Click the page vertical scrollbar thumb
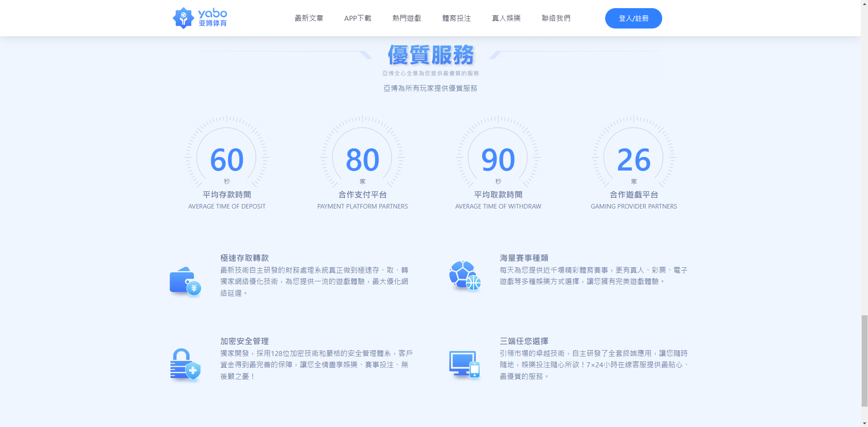The height and width of the screenshot is (427, 868). click(x=864, y=361)
